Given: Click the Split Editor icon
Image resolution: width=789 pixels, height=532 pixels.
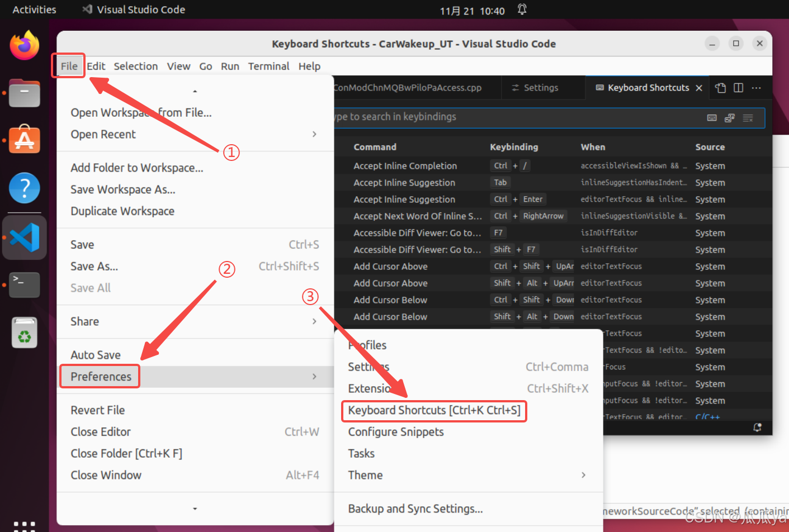Looking at the screenshot, I should coord(739,88).
